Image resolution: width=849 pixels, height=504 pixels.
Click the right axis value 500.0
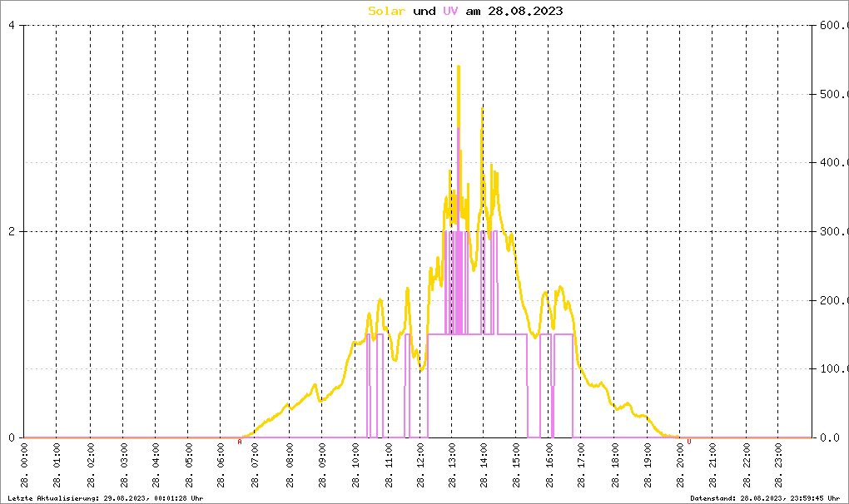pos(832,94)
